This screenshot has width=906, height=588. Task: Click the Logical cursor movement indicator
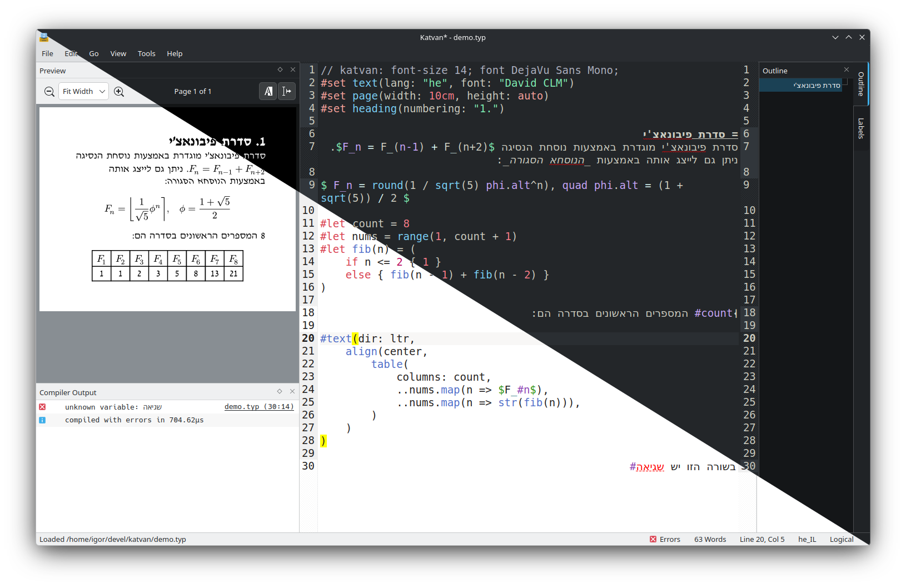click(x=842, y=540)
